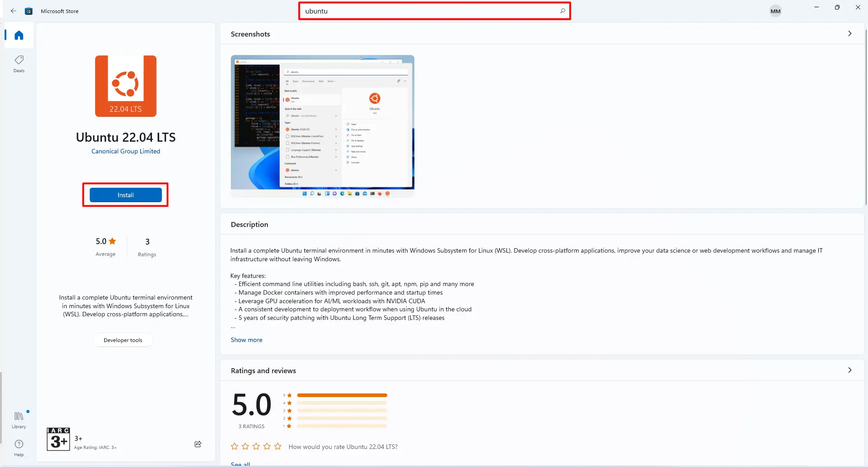This screenshot has height=467, width=868.
Task: Open the Library in sidebar
Action: (19, 420)
